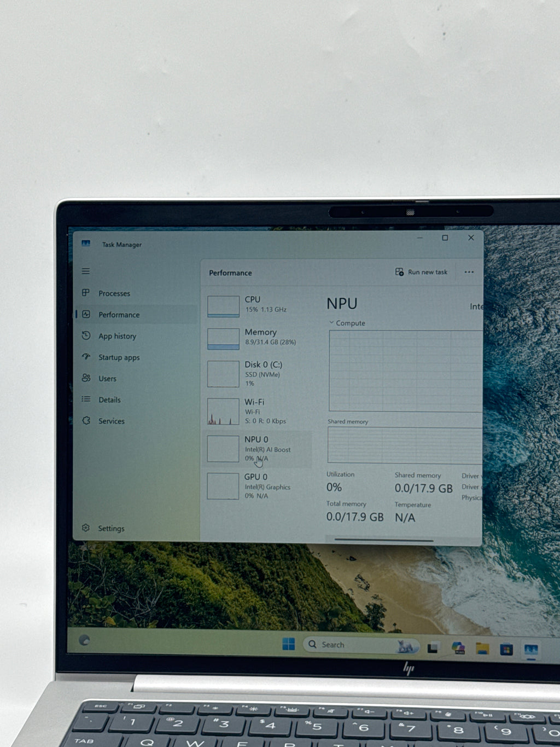Maximize the Task Manager window
Image resolution: width=560 pixels, height=747 pixels.
445,238
